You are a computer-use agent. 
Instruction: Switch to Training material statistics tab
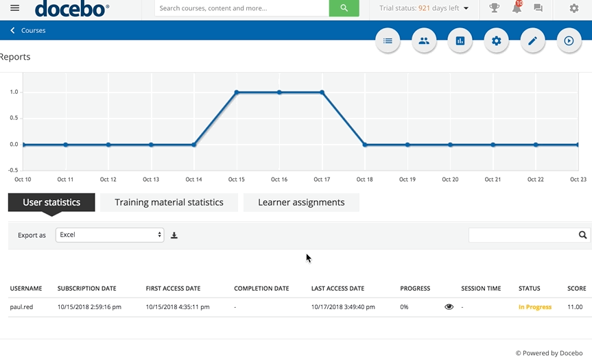tap(169, 202)
